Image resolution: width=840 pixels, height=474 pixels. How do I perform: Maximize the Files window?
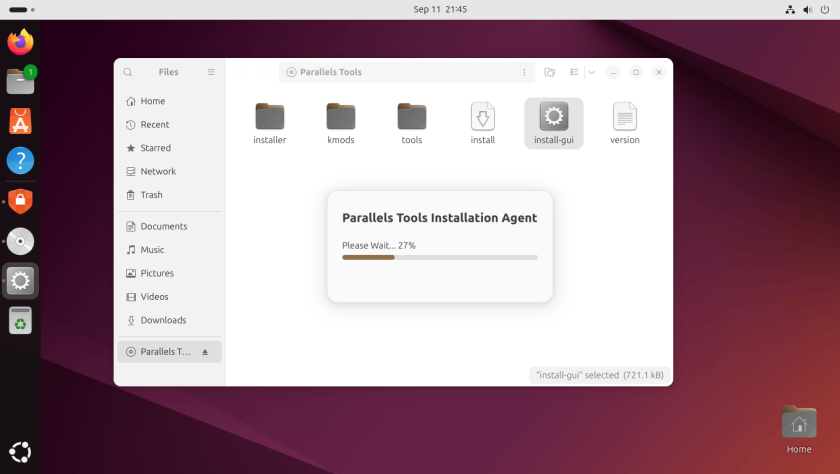tap(636, 72)
